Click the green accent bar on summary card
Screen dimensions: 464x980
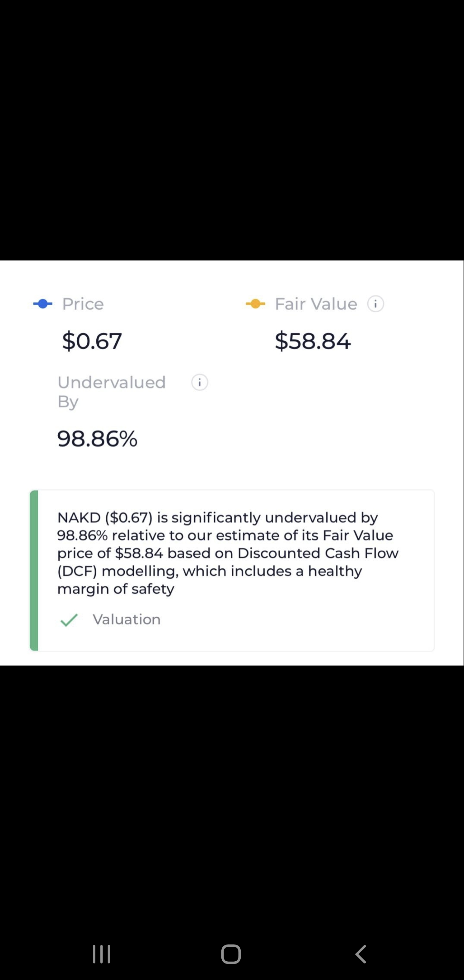pos(34,570)
